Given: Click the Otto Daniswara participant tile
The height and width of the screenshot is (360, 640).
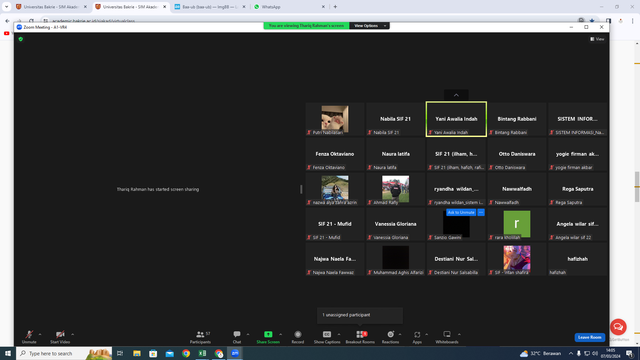Looking at the screenshot, I should [x=517, y=154].
